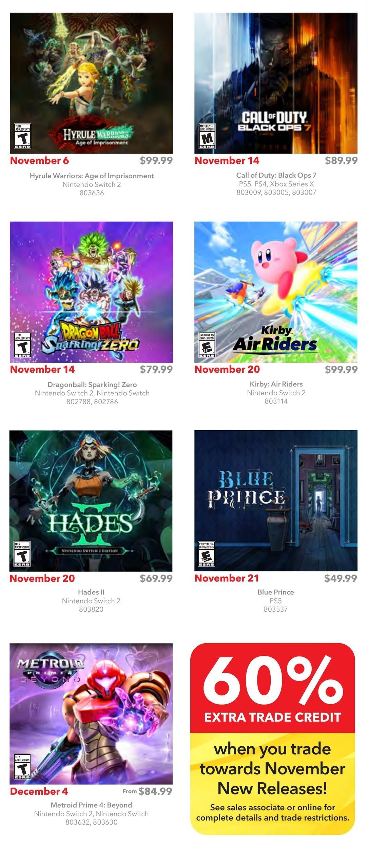Click the November 21 Blue Prince release date
368x868 pixels.
227,578
